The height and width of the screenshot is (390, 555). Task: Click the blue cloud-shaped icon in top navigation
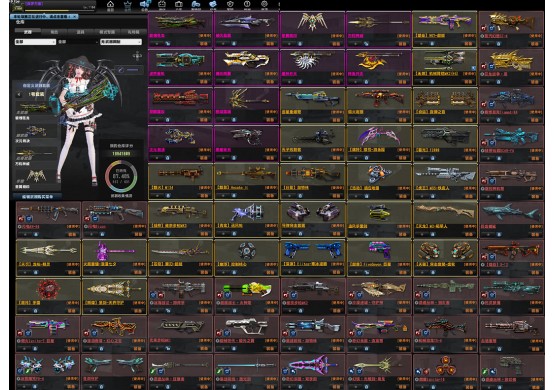click(213, 5)
